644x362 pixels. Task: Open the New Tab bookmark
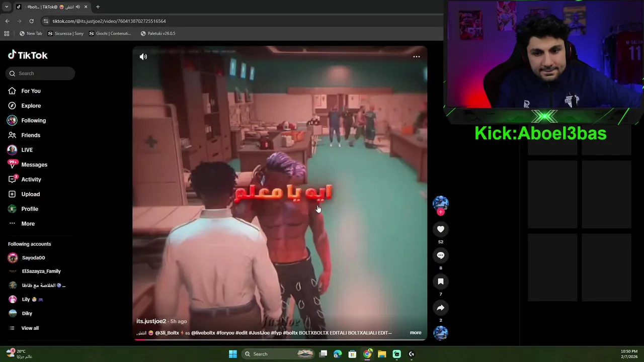31,34
